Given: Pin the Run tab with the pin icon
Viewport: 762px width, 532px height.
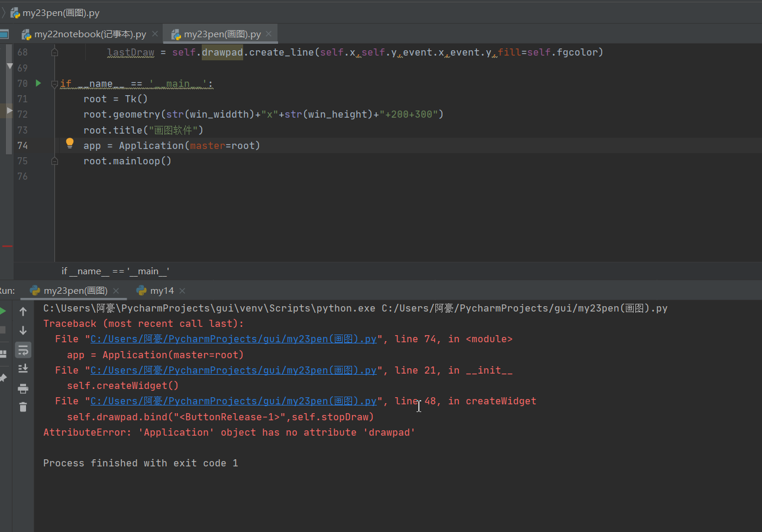Looking at the screenshot, I should coord(2,377).
